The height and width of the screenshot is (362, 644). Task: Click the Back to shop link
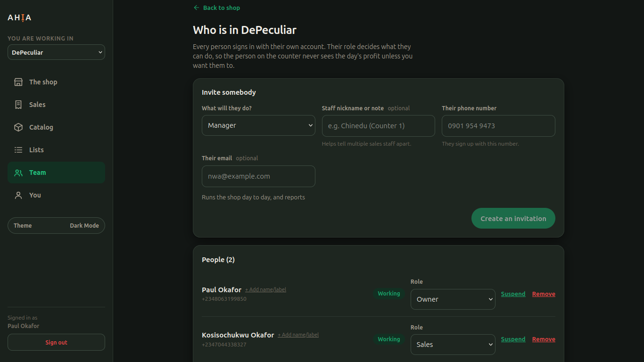tap(217, 8)
